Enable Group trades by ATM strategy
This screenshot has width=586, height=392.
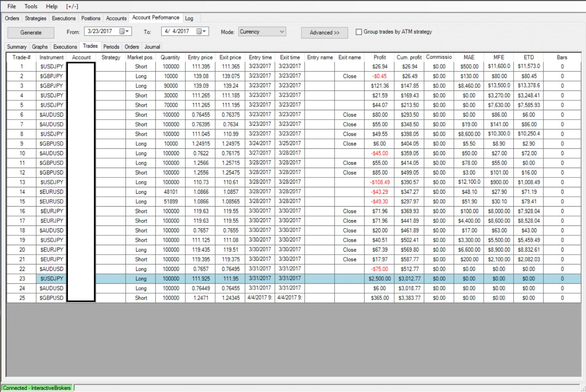(359, 32)
